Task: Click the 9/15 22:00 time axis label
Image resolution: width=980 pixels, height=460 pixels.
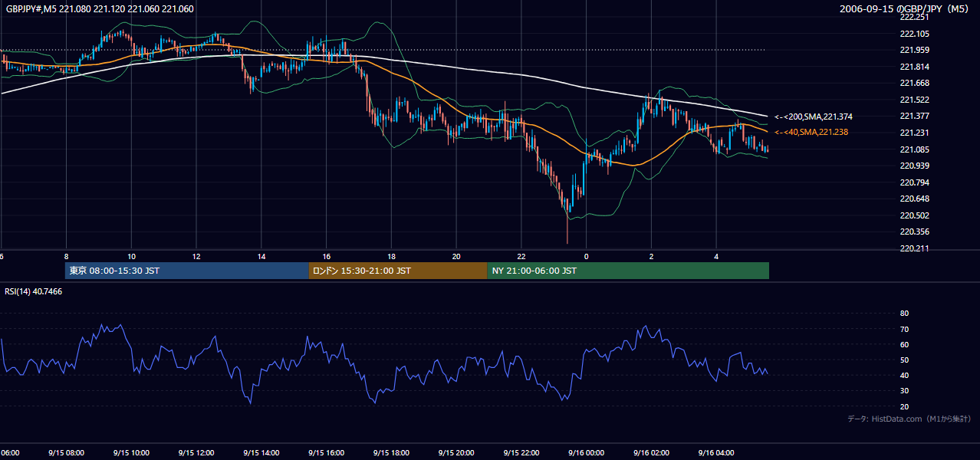Action: (521, 452)
